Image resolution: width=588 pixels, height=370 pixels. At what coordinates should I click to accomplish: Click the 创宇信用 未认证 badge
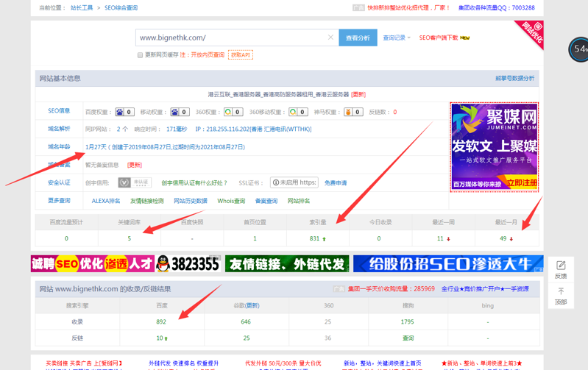135,182
